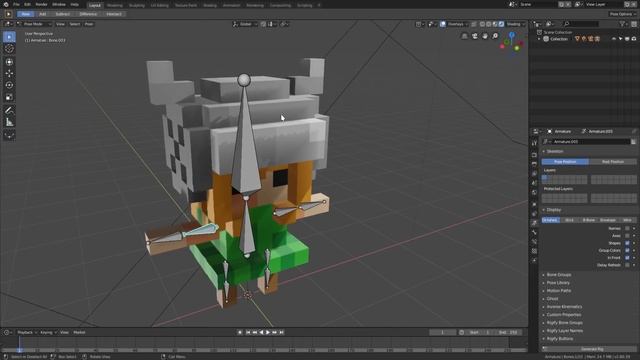Set bone display to Octahedral
Image resolution: width=640 pixels, height=360 pixels.
pos(551,220)
